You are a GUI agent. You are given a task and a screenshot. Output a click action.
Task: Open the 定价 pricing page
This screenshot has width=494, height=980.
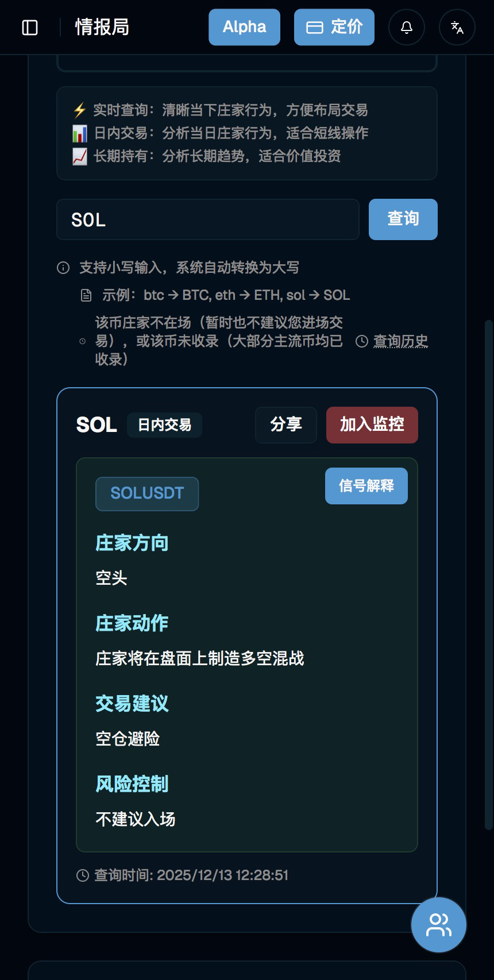334,27
